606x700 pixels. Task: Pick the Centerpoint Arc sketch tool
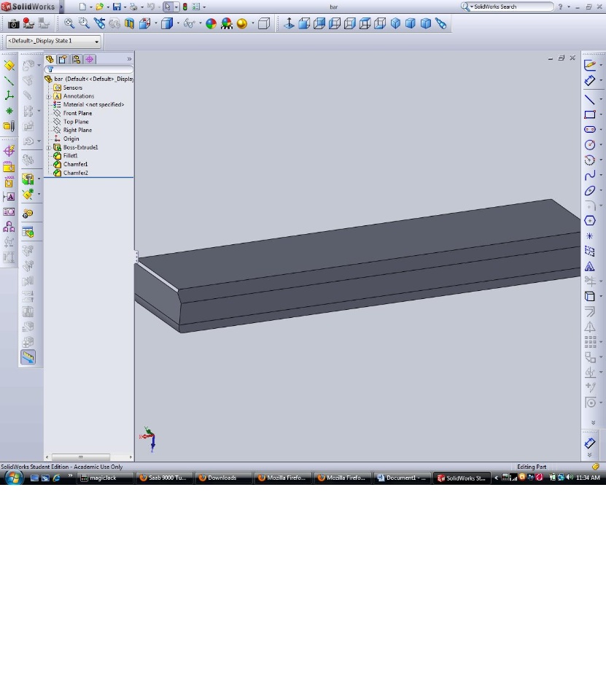coord(589,160)
